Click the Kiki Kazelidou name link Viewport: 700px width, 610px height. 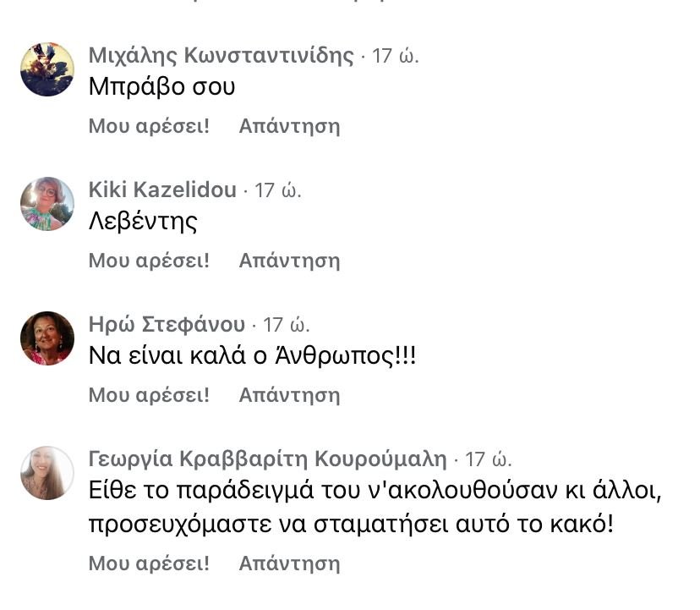pos(162,190)
